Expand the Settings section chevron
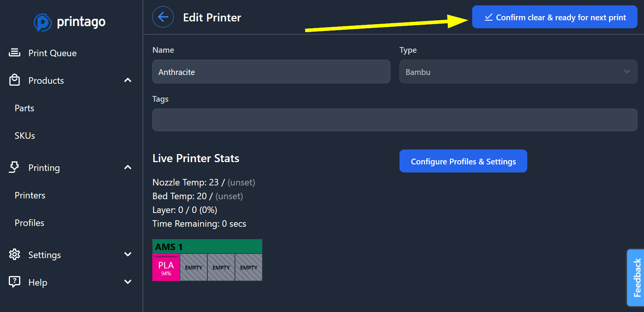Image resolution: width=644 pixels, height=312 pixels. click(128, 254)
